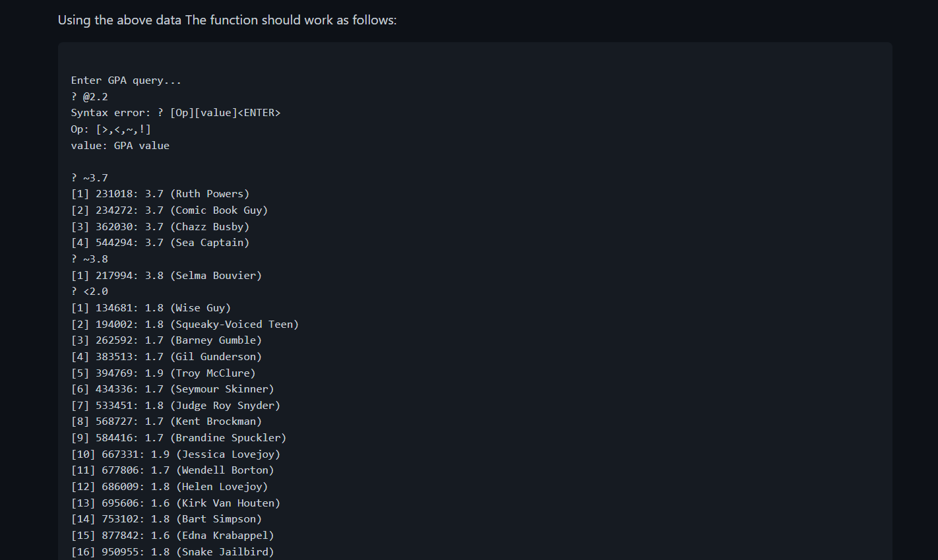The width and height of the screenshot is (938, 560).
Task: Click the 'Enter GPA query...' line
Action: click(126, 80)
